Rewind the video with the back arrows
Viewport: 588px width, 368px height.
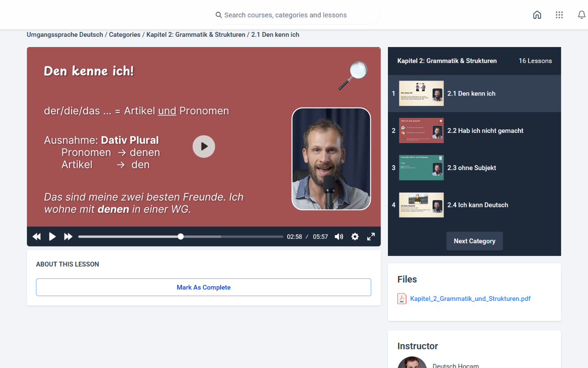36,237
